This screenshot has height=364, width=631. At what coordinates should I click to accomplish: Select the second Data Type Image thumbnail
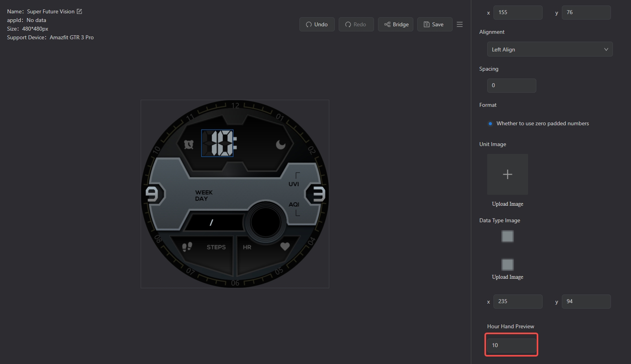tap(507, 265)
